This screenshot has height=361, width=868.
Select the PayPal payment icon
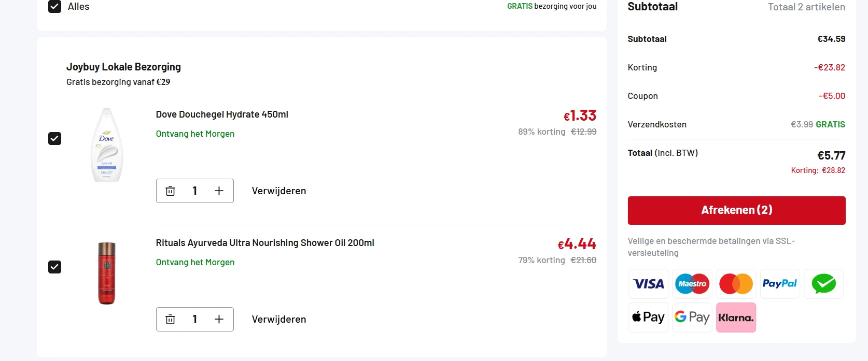pyautogui.click(x=780, y=284)
